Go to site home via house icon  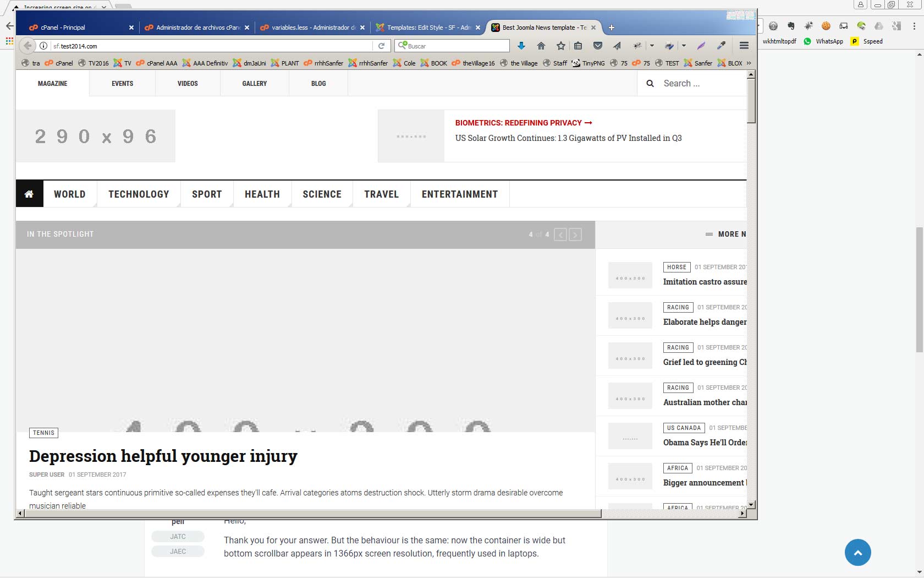pos(29,194)
